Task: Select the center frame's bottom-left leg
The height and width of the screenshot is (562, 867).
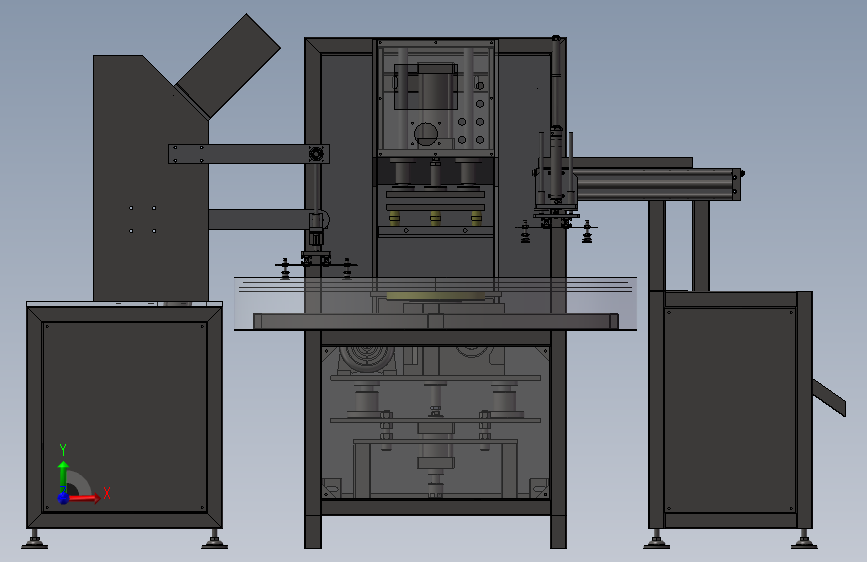Action: [x=313, y=532]
